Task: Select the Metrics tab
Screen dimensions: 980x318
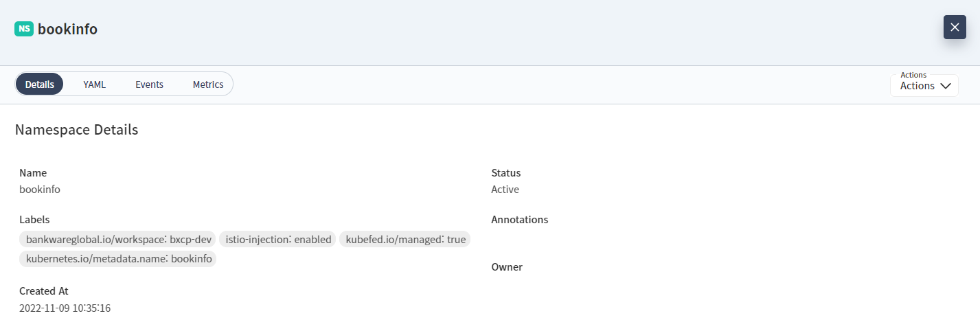Action: pos(208,84)
